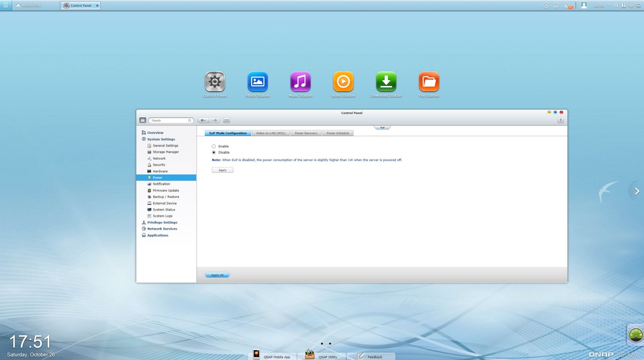Open external devices icon in top bar
The width and height of the screenshot is (644, 360).
(556, 6)
